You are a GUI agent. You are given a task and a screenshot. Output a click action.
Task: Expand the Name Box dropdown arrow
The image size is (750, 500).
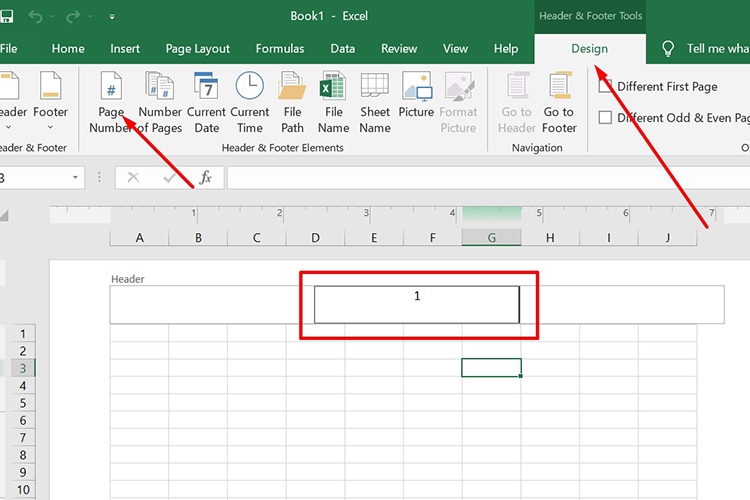(76, 178)
